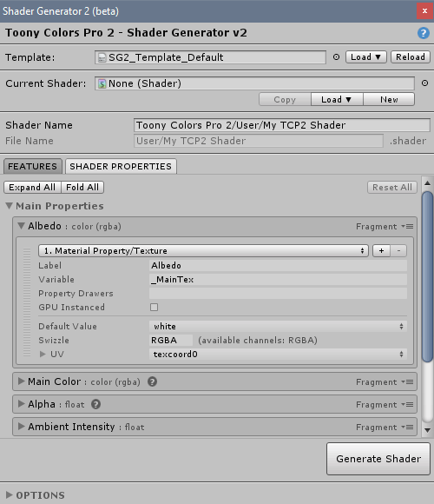This screenshot has height=504, width=434.
Task: Open Albedo options menu icon beside Fragment
Action: click(x=407, y=227)
